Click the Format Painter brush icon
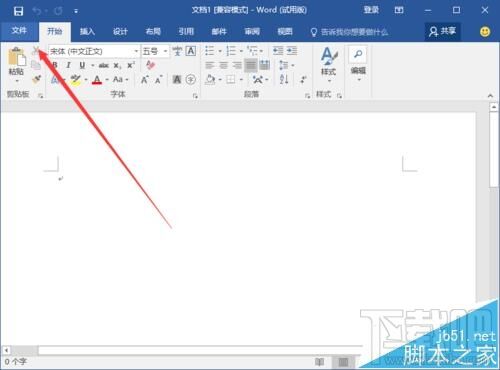 pyautogui.click(x=36, y=79)
